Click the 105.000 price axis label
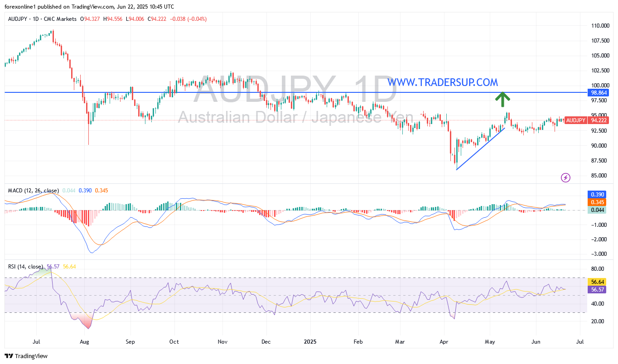 coord(600,56)
